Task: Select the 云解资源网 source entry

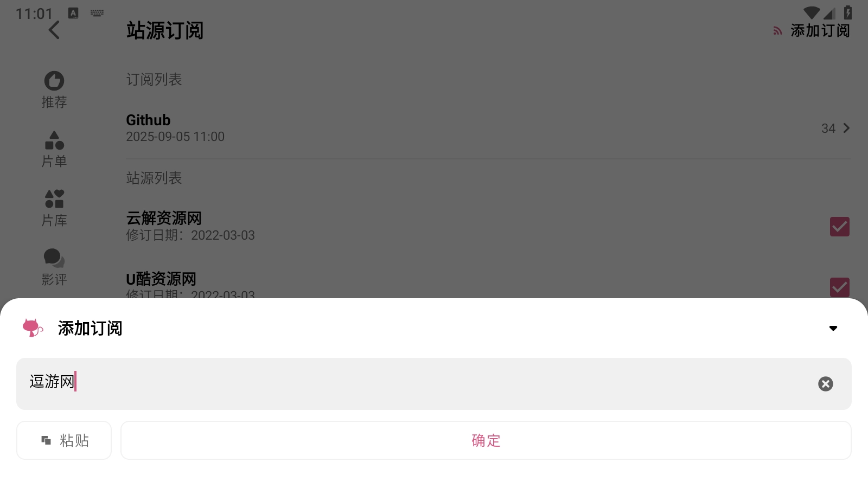Action: click(488, 227)
